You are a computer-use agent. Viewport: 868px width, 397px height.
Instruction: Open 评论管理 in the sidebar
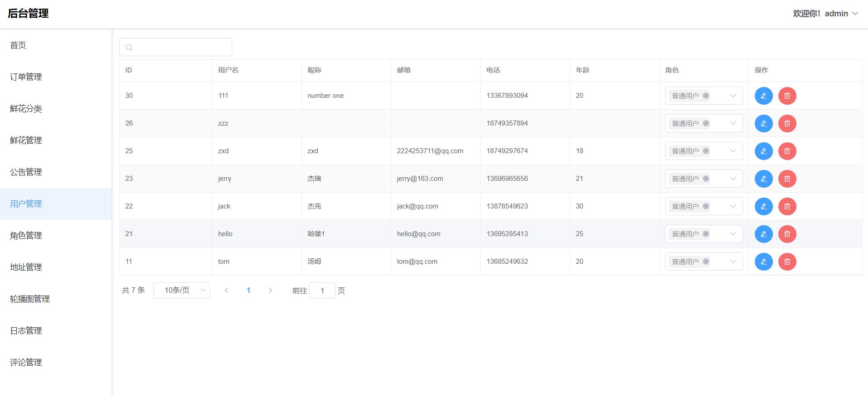click(56, 363)
